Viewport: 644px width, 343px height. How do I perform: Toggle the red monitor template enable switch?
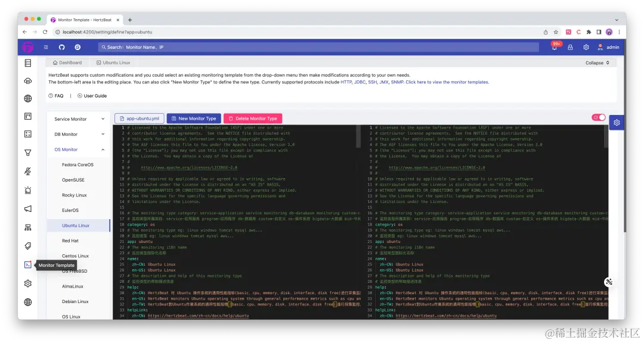599,117
